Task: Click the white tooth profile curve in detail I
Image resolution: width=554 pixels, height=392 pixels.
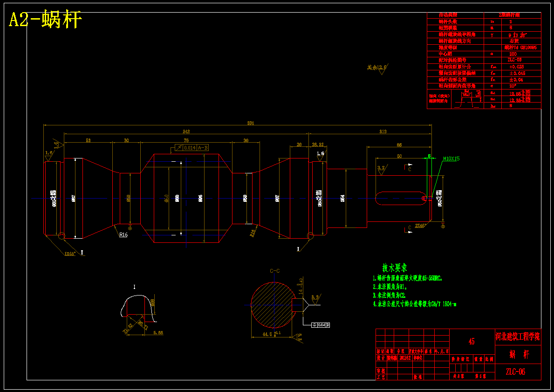Action: (138, 308)
